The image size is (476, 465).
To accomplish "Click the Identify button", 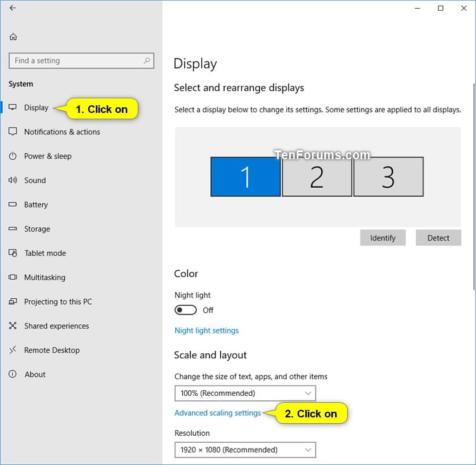I will (383, 238).
